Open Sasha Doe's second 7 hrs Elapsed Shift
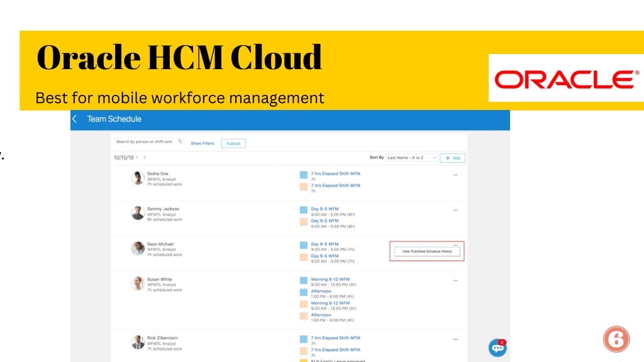The image size is (644, 362). tap(335, 185)
